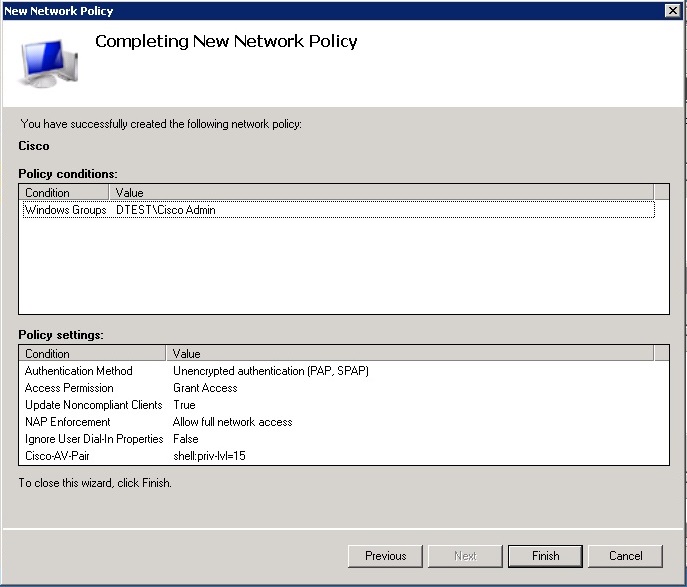Click the Cancel button
Image resolution: width=687 pixels, height=587 pixels.
pyautogui.click(x=625, y=556)
